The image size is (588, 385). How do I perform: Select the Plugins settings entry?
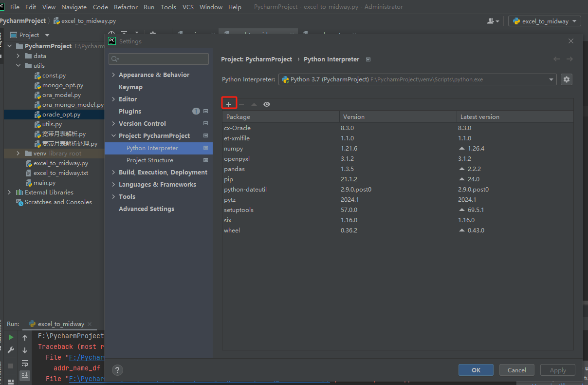point(129,111)
